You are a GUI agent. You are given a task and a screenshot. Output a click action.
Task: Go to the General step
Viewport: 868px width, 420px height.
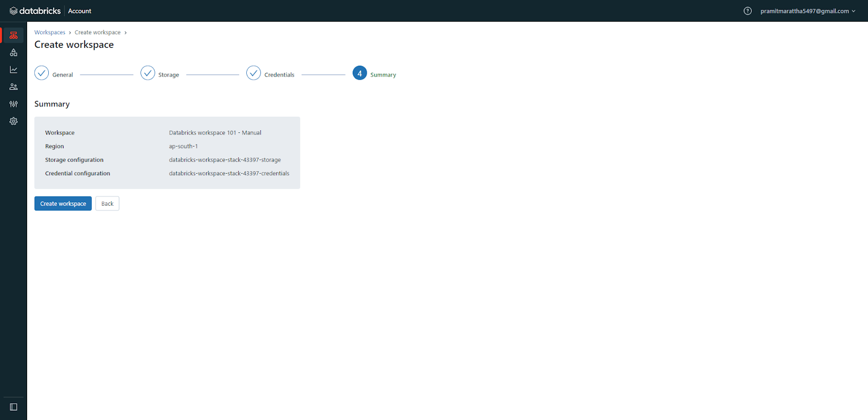tap(54, 73)
